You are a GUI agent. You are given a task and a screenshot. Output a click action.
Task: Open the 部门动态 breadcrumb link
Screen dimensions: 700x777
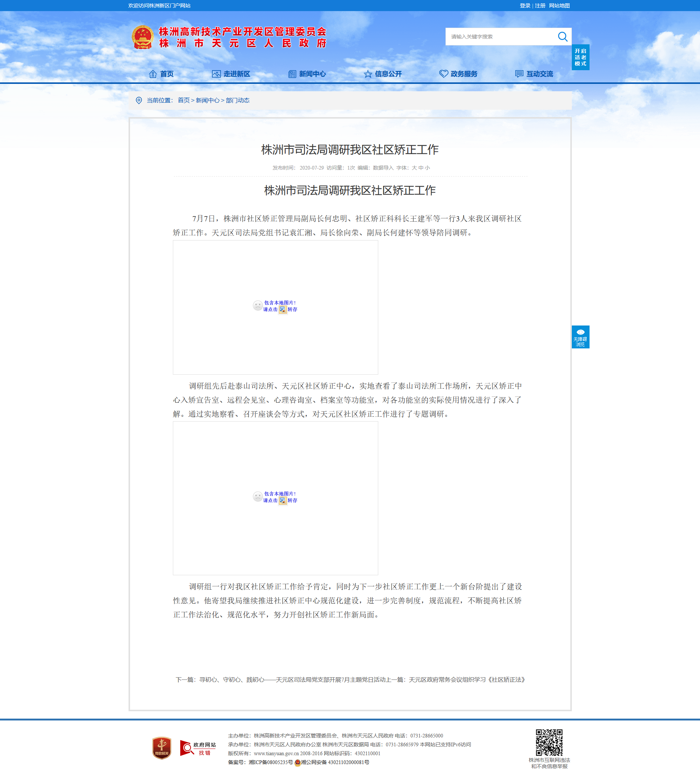pyautogui.click(x=238, y=100)
